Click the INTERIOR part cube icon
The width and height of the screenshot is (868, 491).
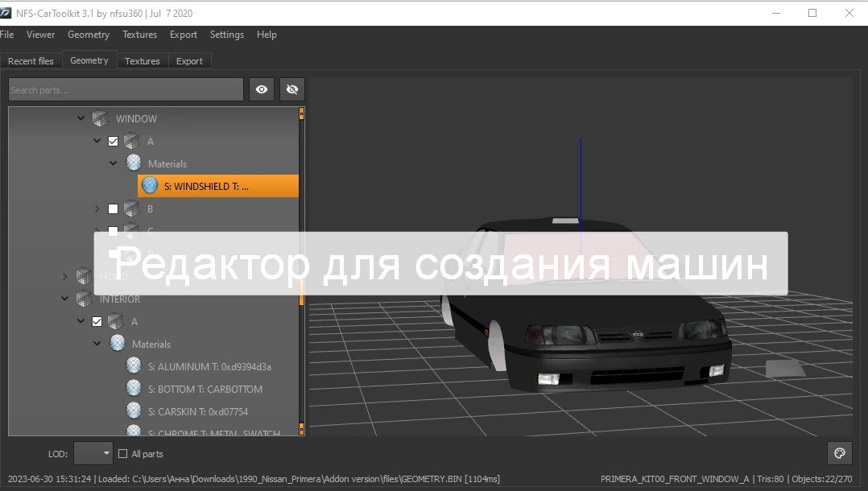(82, 299)
